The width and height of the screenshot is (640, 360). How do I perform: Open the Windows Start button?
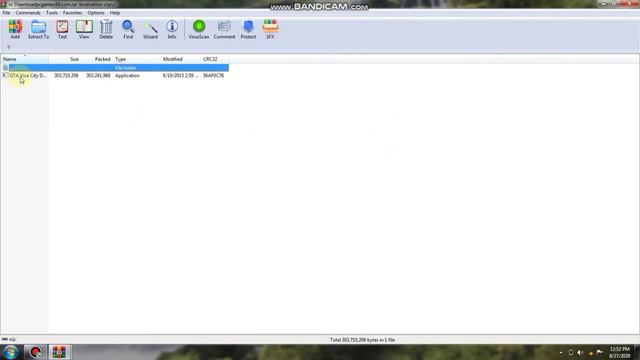pyautogui.click(x=10, y=352)
